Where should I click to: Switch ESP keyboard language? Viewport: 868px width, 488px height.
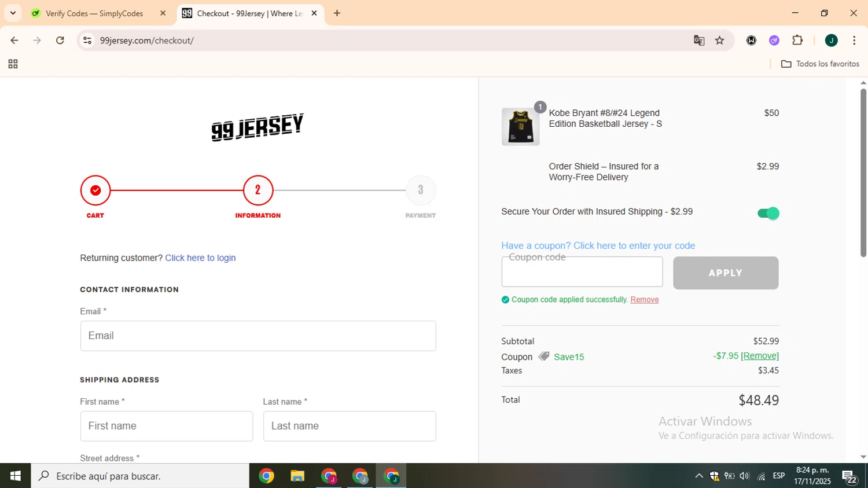tap(779, 476)
